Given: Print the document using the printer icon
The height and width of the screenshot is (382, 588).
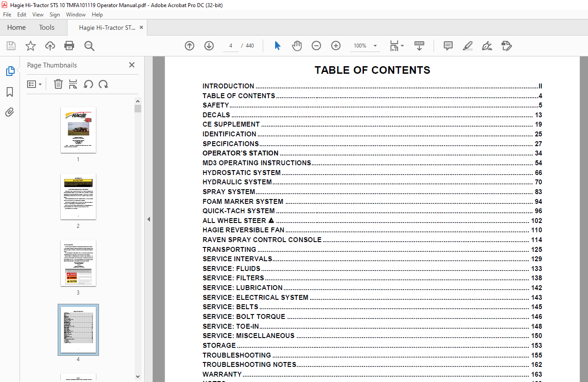Looking at the screenshot, I should coord(69,46).
